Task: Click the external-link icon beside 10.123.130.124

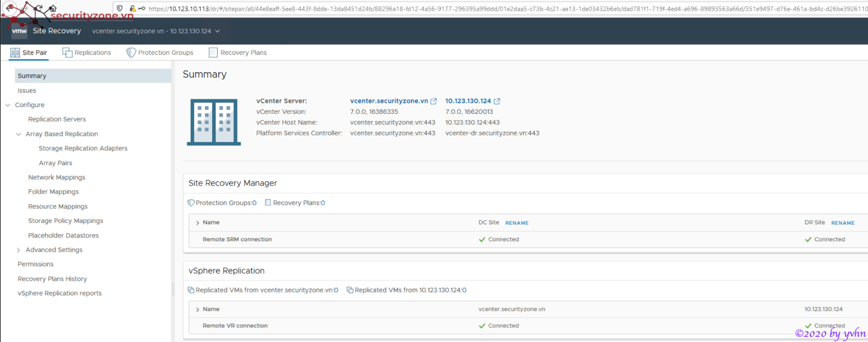Action: pos(497,101)
